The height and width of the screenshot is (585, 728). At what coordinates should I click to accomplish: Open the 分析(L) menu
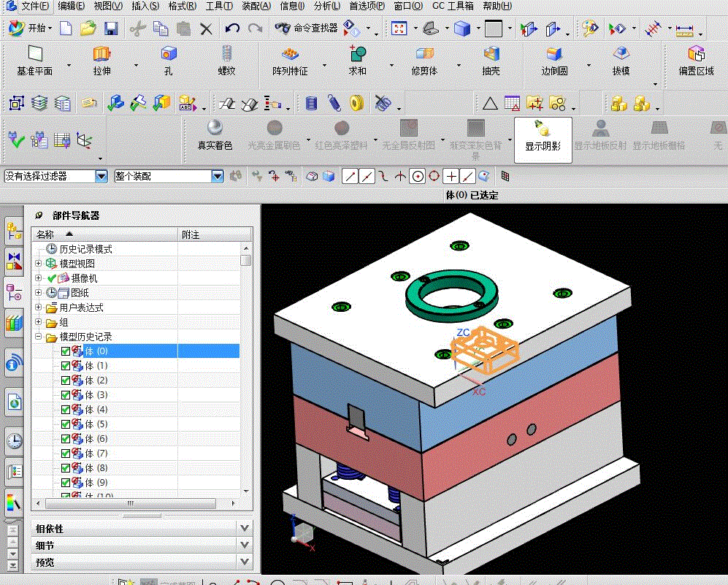(327, 6)
